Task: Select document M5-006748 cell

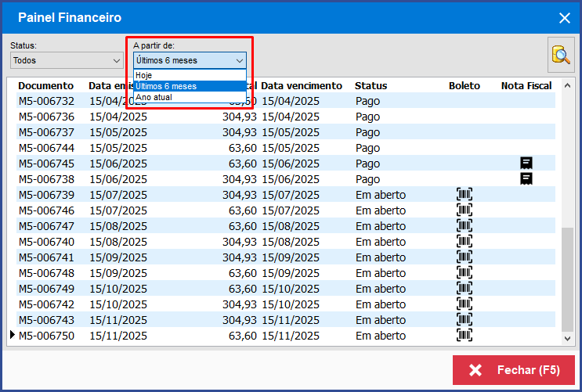Action: coord(47,273)
